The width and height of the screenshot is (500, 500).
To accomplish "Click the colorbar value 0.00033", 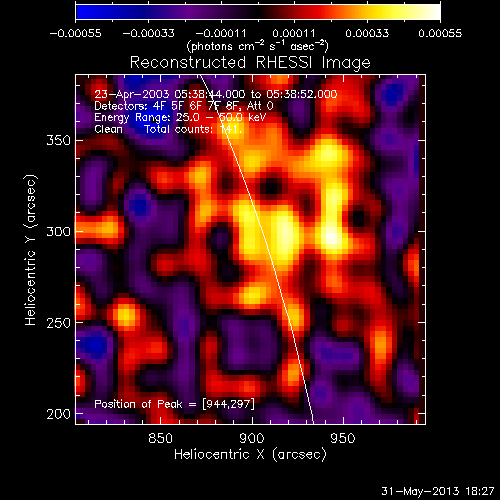I will point(367,33).
